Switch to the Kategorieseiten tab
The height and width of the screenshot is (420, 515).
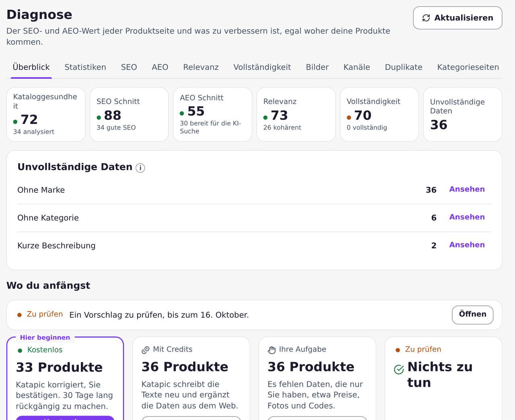pos(468,67)
